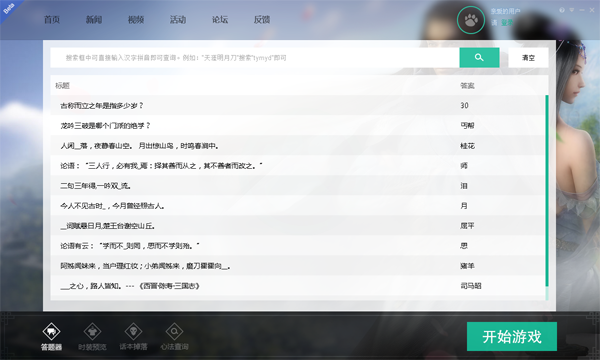Open the 反馈 feedback tab
Image resolution: width=600 pixels, height=360 pixels.
[262, 20]
